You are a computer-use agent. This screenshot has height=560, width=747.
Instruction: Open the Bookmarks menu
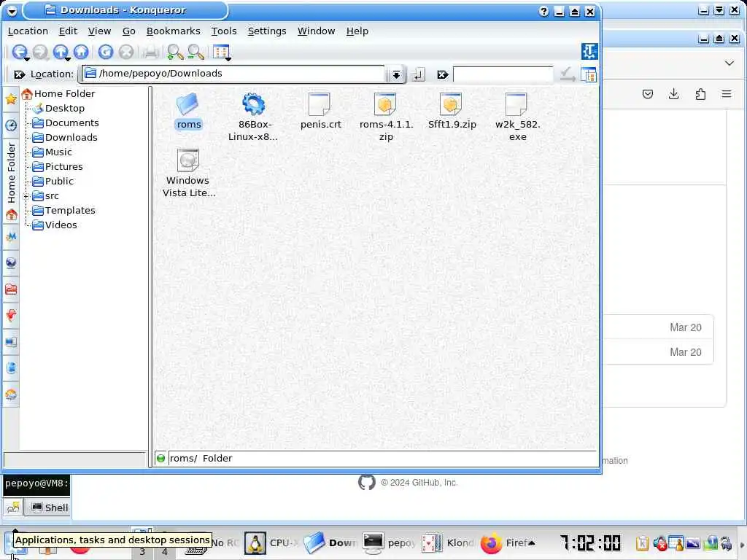pos(173,31)
